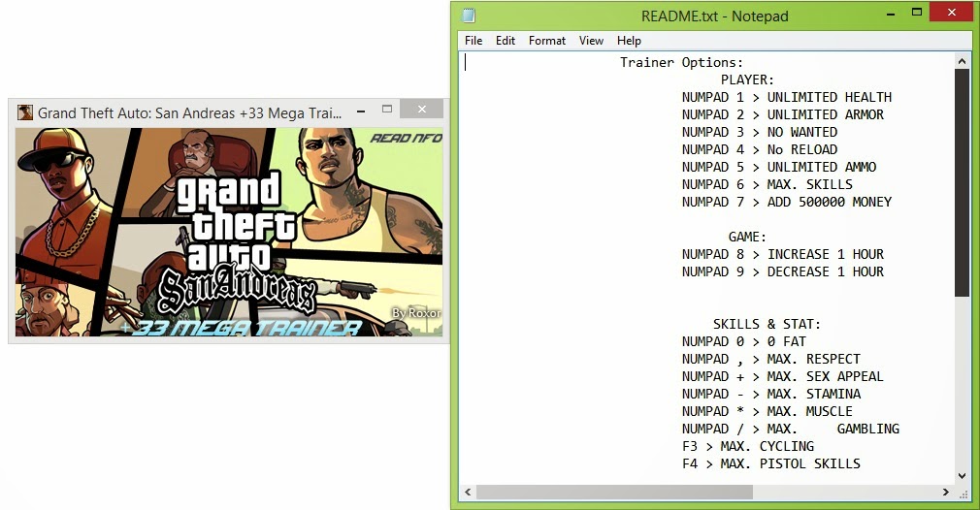Click the 'NUMPAD 9 > DECREASE 1 HOUR' line
980x510 pixels.
(783, 272)
